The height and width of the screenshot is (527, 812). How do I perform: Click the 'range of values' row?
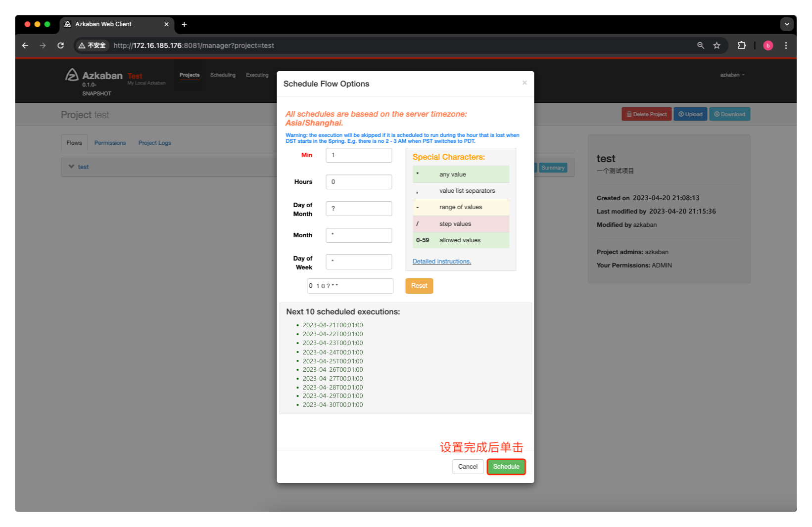coord(461,207)
